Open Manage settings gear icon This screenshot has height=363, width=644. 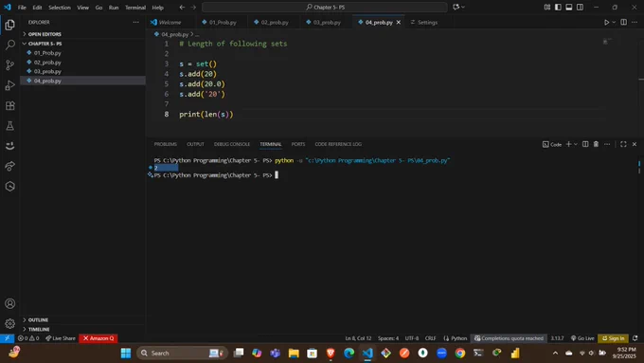point(9,323)
